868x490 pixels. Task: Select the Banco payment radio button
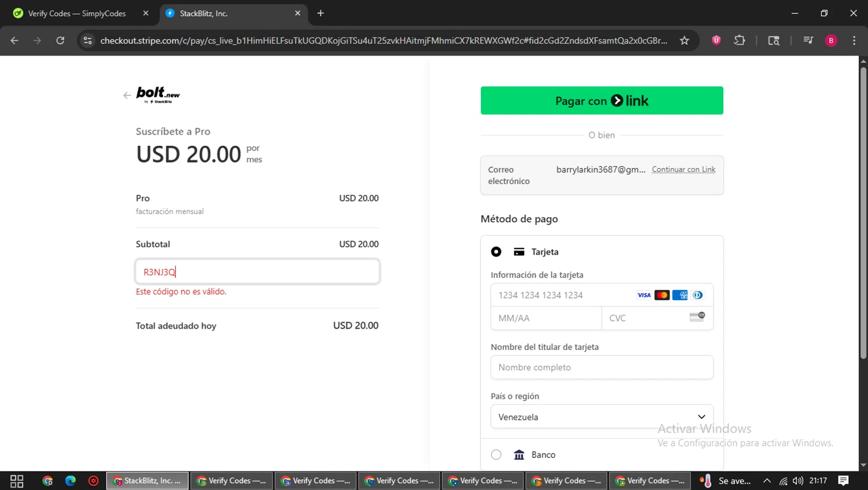[x=496, y=455]
